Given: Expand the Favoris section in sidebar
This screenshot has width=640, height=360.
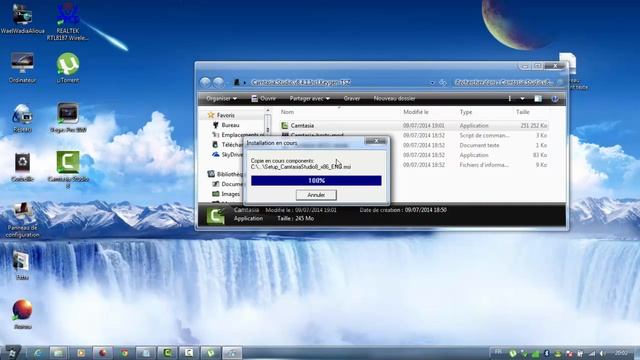Looking at the screenshot, I should (x=225, y=115).
